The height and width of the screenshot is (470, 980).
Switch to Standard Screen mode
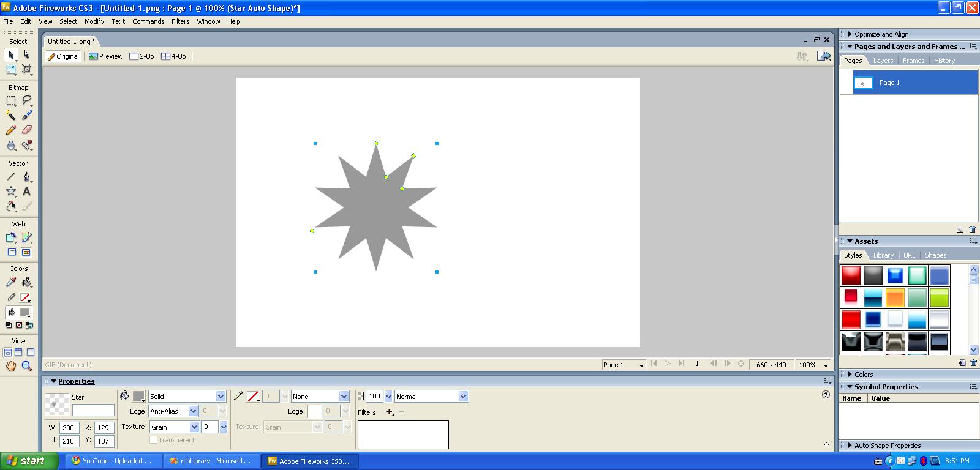[x=8, y=352]
